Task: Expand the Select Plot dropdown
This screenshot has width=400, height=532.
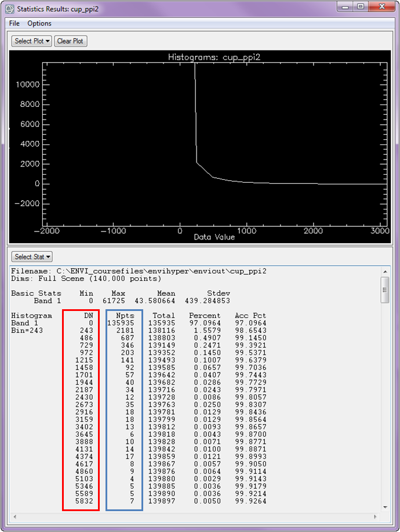Action: click(32, 41)
